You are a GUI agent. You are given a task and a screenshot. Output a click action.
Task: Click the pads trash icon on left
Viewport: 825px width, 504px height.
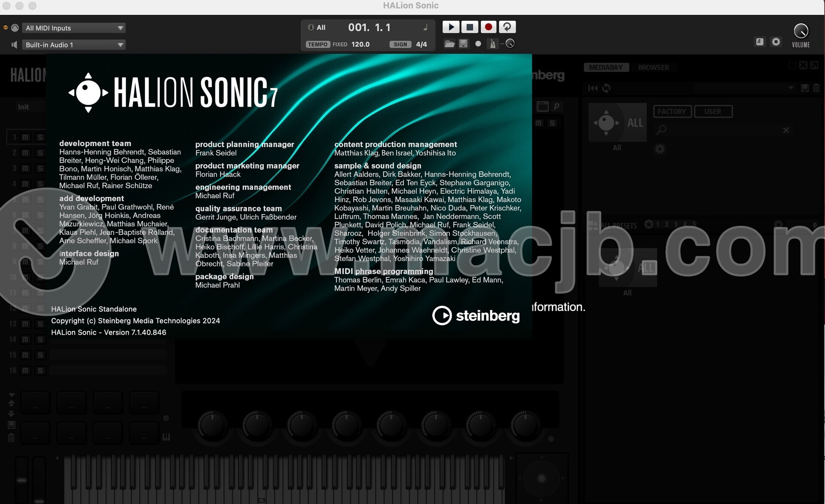12,438
